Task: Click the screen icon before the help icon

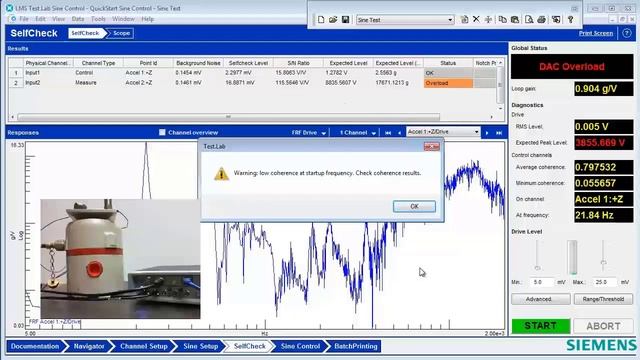Action: (556, 20)
